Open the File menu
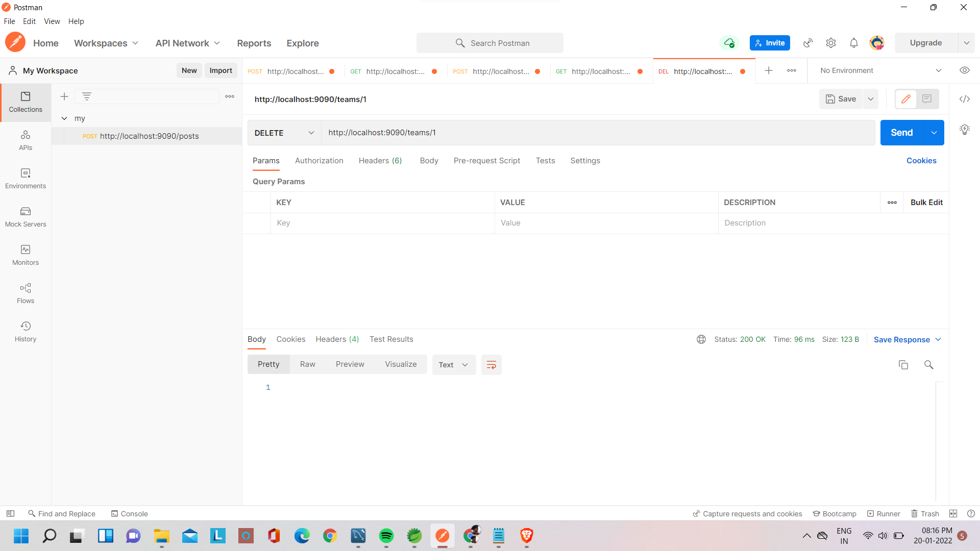 [x=9, y=21]
